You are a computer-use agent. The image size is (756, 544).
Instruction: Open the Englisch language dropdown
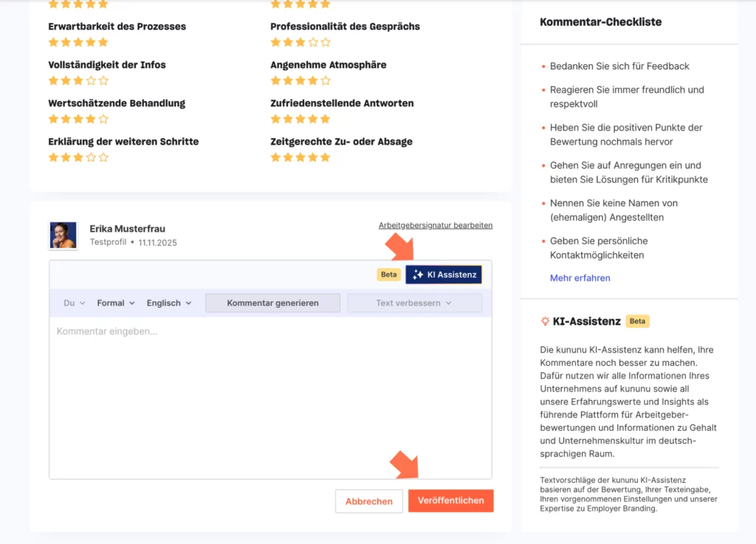click(x=169, y=303)
